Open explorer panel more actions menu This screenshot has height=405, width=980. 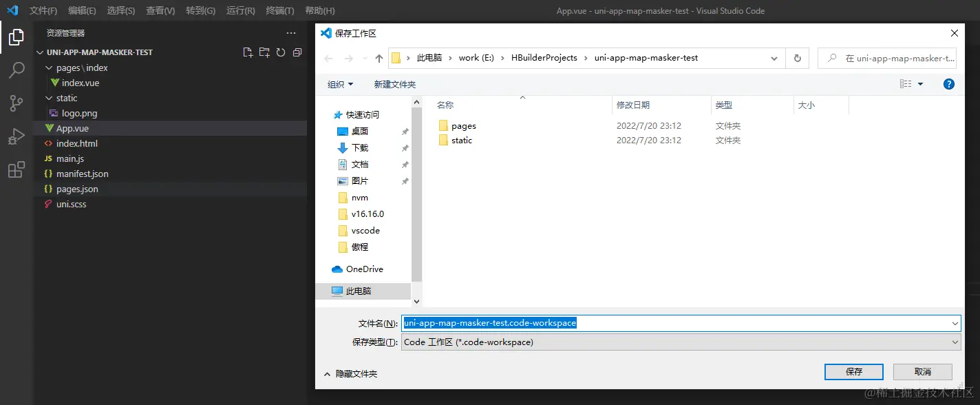[x=291, y=33]
